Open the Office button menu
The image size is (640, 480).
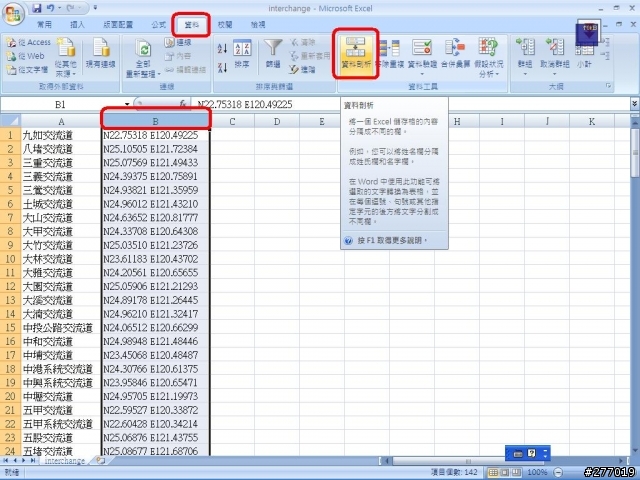point(13,14)
